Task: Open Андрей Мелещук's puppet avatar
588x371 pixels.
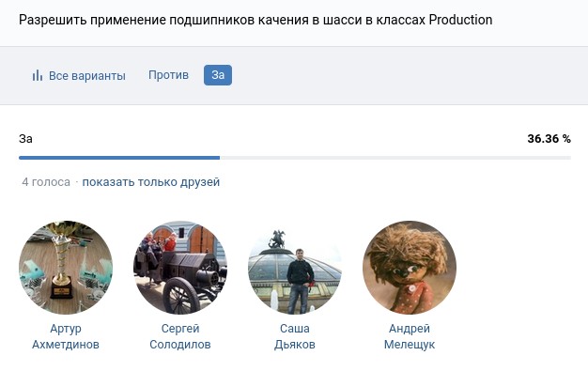Action: [410, 268]
